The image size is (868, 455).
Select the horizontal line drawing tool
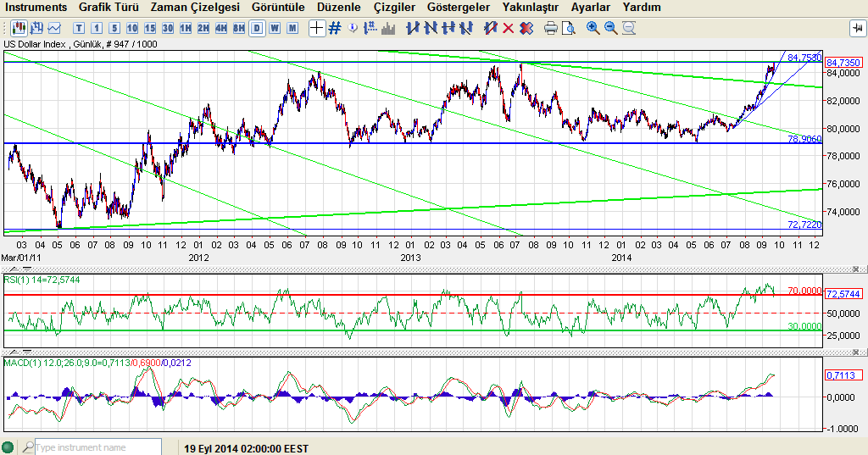tap(448, 28)
